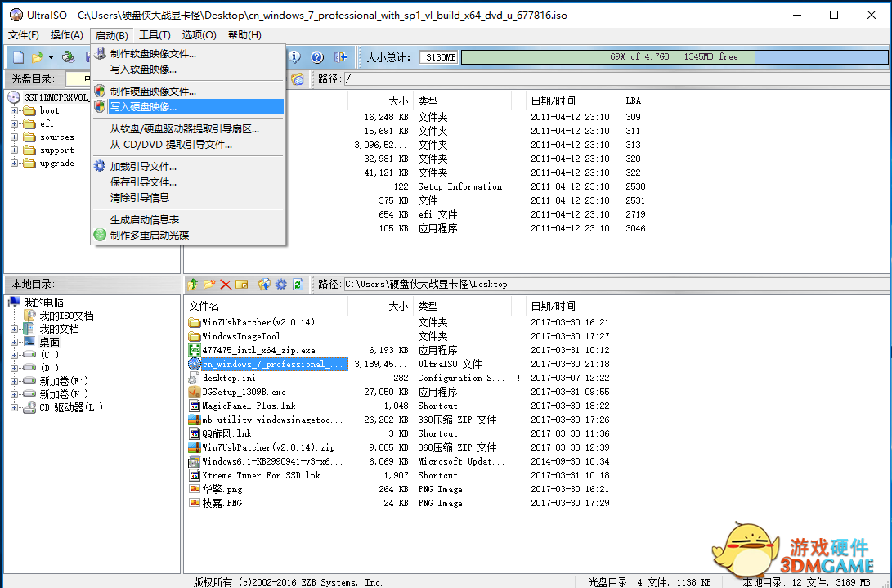Click the floppy icon beside 制作软盘映像文件
The height and width of the screenshot is (588, 892).
[100, 53]
